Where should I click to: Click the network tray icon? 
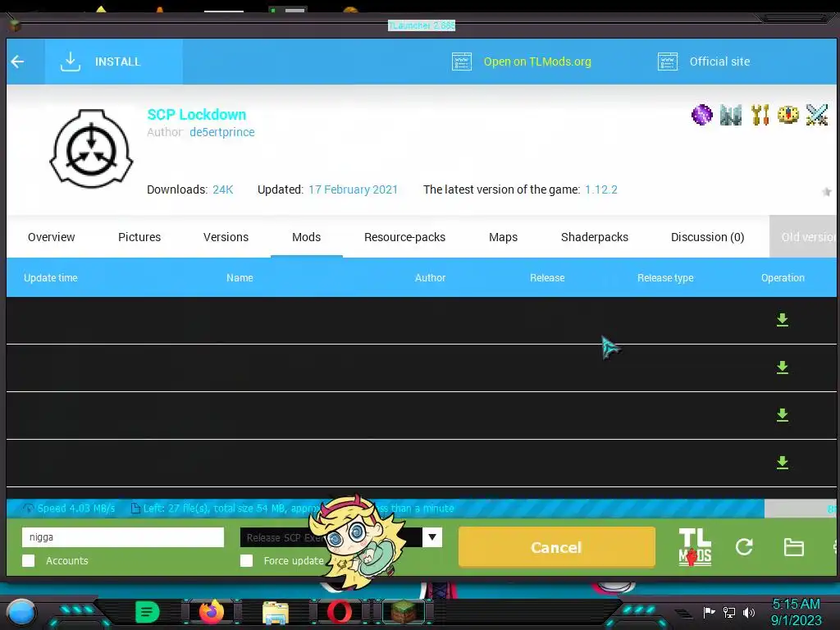pyautogui.click(x=729, y=612)
